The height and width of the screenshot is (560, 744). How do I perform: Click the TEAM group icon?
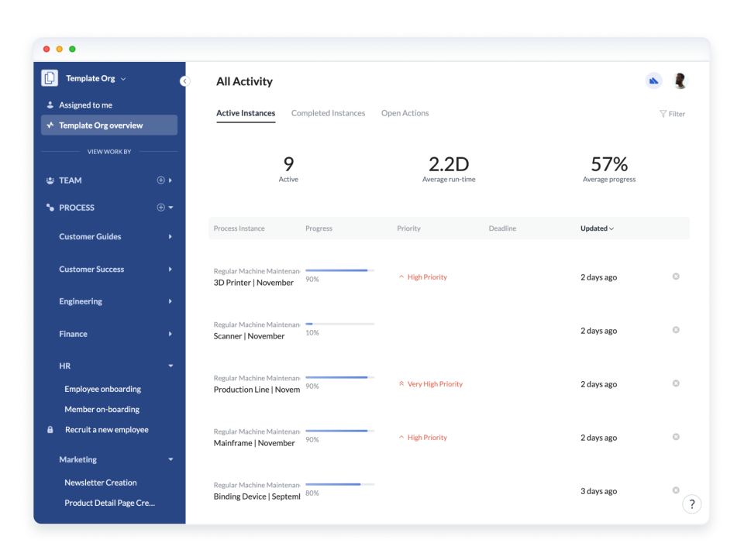(50, 180)
